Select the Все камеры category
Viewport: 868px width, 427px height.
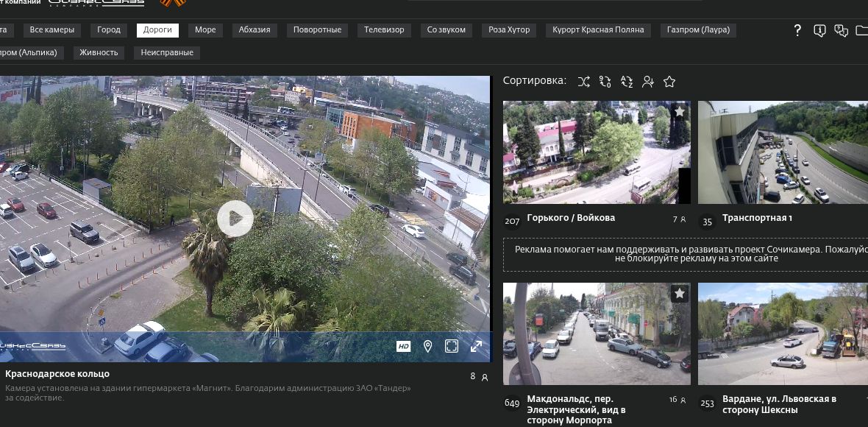(x=52, y=30)
